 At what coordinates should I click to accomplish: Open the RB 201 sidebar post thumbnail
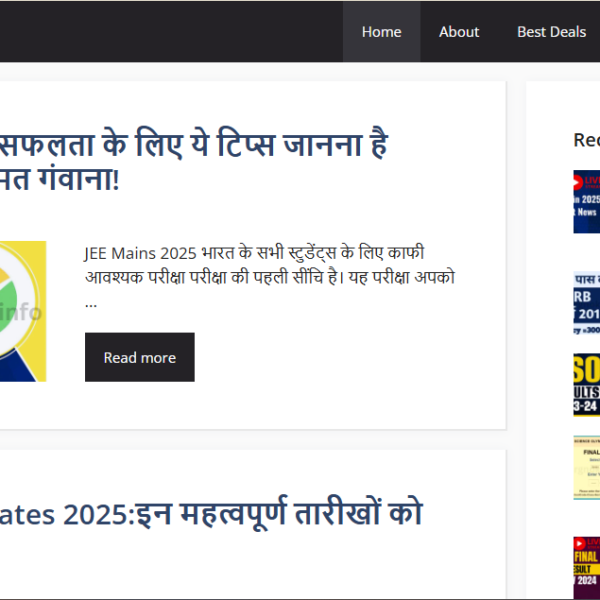coord(587,303)
